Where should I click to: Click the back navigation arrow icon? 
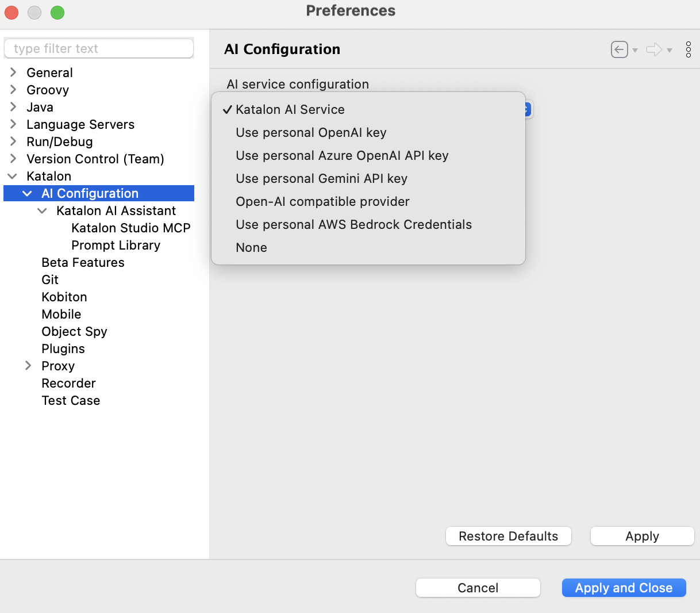[x=619, y=50]
